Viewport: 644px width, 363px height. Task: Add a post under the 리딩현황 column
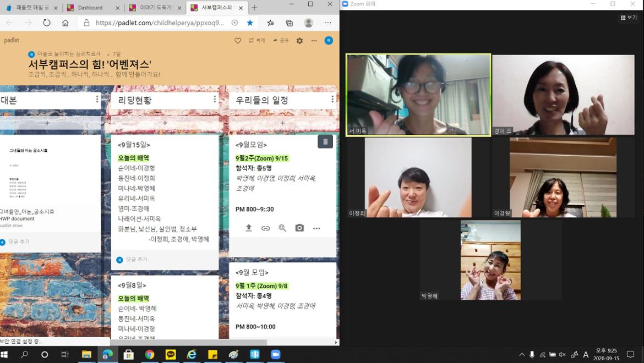click(165, 123)
